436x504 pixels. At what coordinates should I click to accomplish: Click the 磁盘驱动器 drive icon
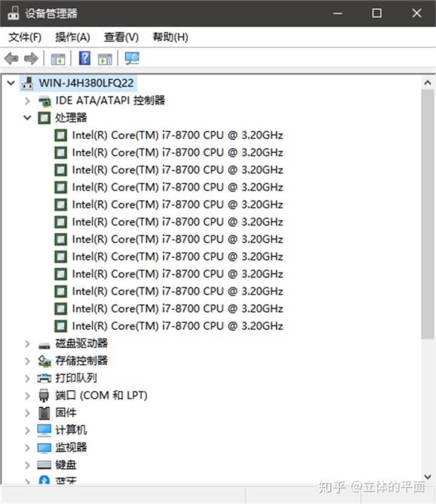pos(44,345)
